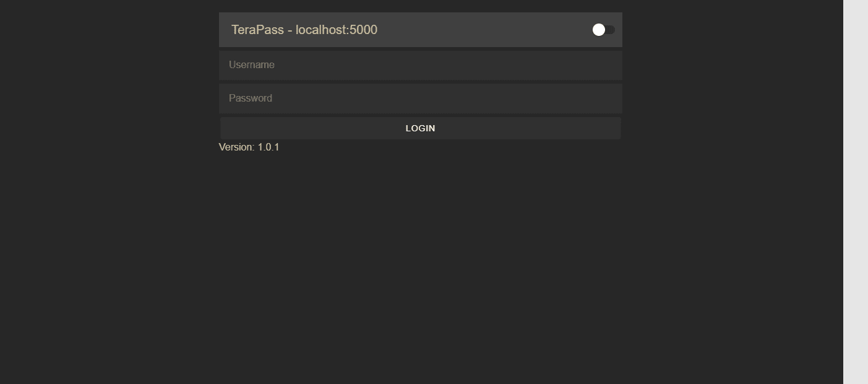Click the TeraPass header bar
868x384 pixels.
421,30
